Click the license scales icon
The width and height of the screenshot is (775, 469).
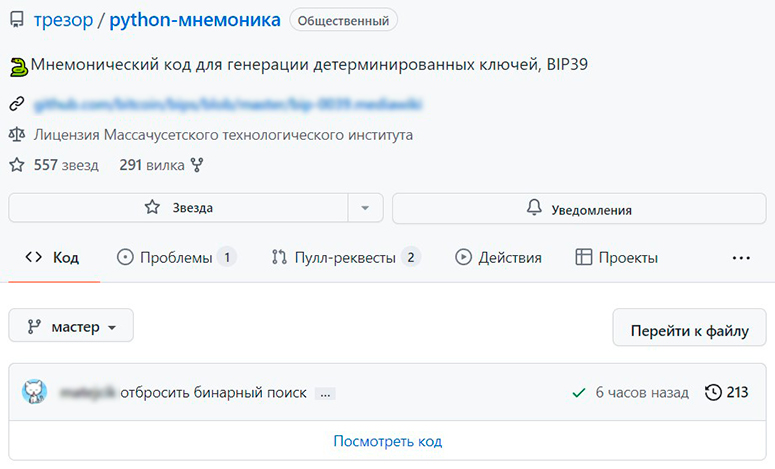coord(16,134)
